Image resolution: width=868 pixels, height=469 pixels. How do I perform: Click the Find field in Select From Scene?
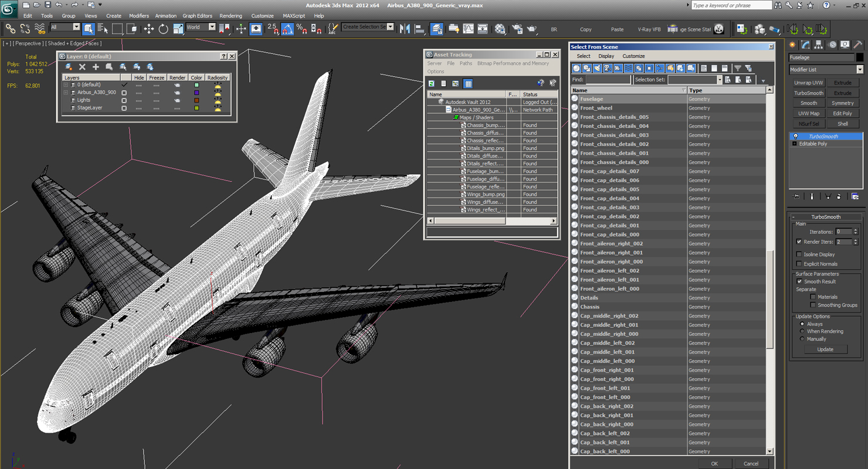607,80
